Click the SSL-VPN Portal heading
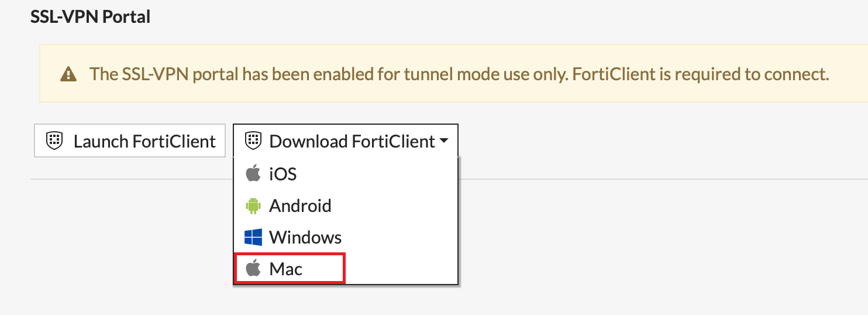Screen dimensions: 868x315 90,16
